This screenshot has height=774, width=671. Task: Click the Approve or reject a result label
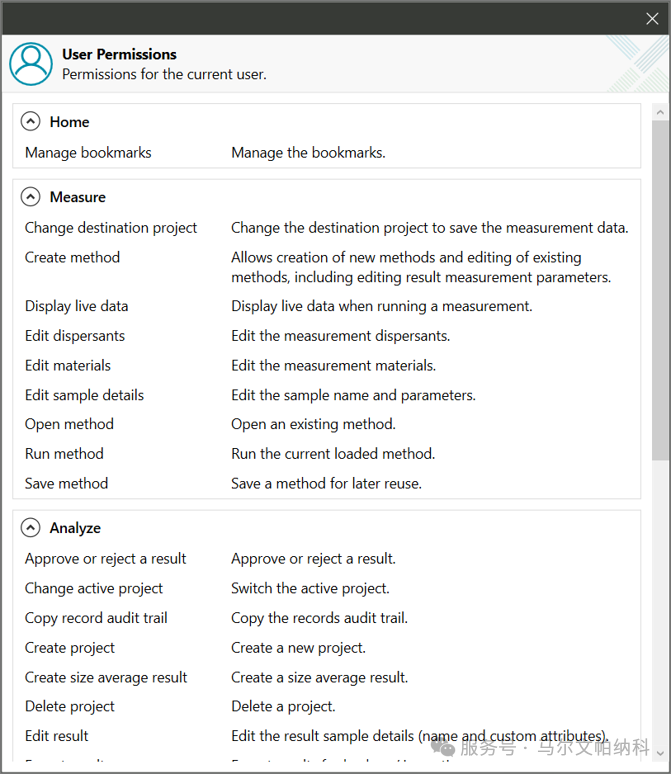coord(105,559)
